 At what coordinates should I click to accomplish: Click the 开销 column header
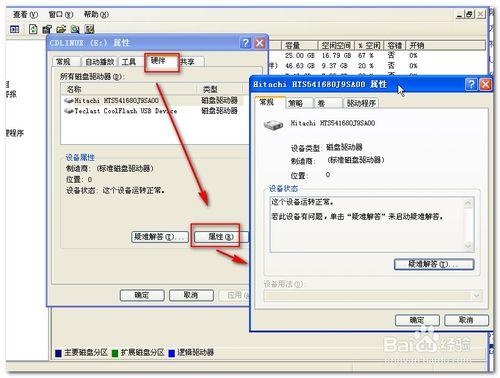click(445, 45)
